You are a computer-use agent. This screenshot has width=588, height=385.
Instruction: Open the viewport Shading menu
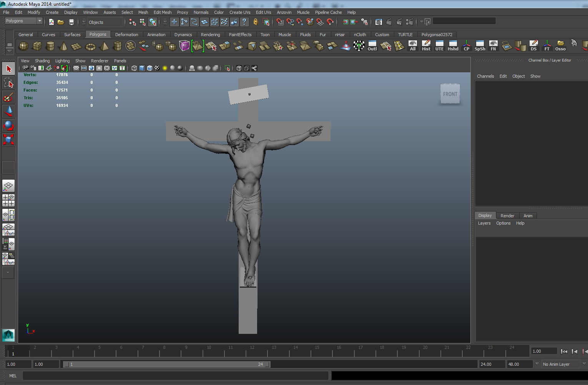42,61
